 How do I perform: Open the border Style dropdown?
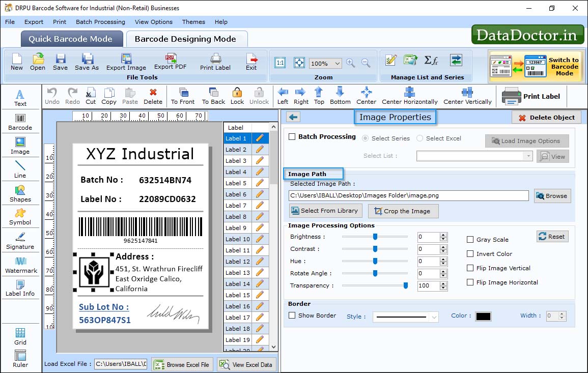[434, 317]
